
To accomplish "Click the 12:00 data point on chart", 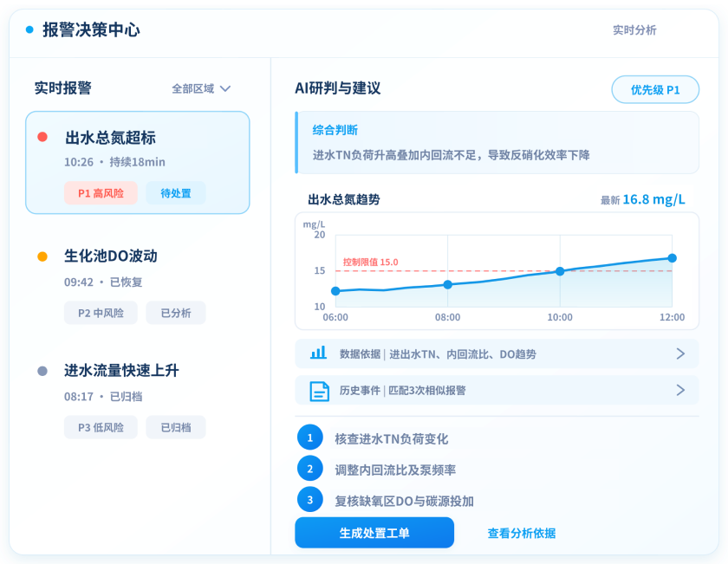I will pos(672,258).
